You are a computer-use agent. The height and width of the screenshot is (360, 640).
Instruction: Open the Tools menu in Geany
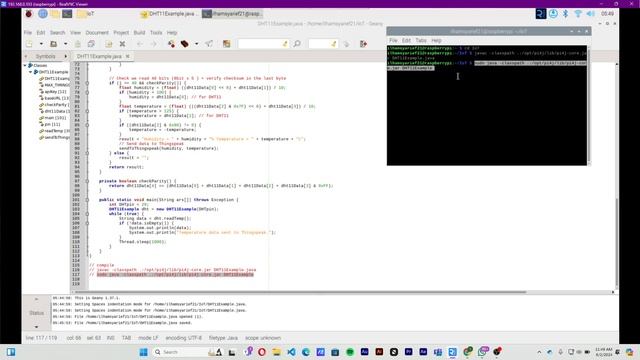[x=156, y=33]
